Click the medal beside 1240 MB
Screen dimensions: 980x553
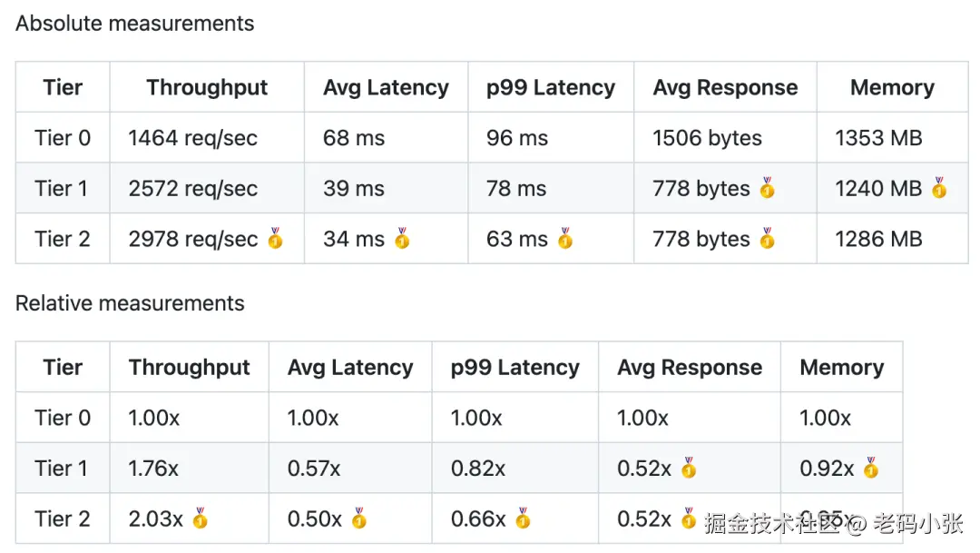pyautogui.click(x=939, y=188)
